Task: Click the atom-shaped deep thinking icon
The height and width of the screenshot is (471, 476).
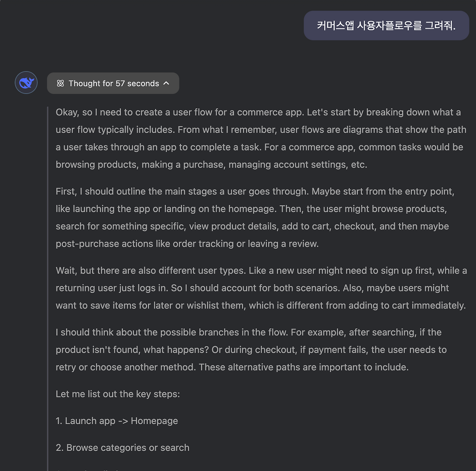Action: (61, 83)
